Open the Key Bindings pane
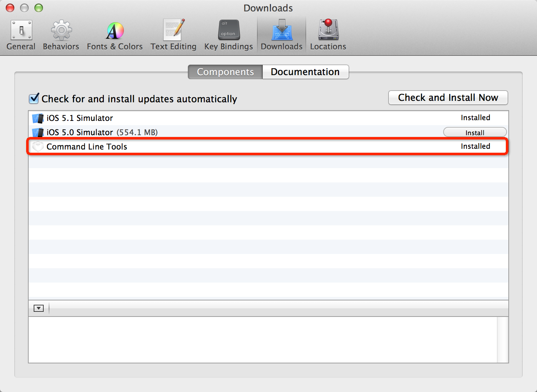The image size is (537, 392). click(228, 34)
